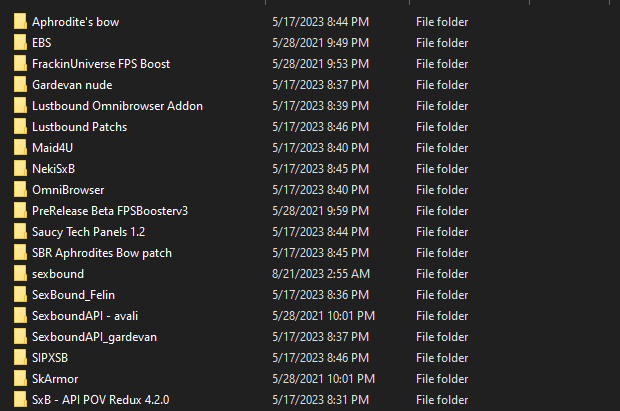The height and width of the screenshot is (411, 620).
Task: Click the EBS folder icon
Action: point(20,43)
